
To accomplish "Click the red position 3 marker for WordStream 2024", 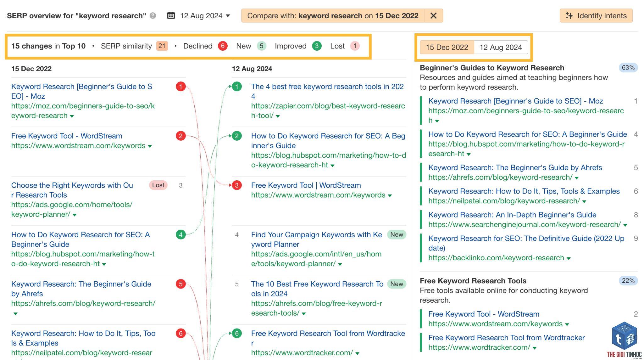I will pos(237,185).
